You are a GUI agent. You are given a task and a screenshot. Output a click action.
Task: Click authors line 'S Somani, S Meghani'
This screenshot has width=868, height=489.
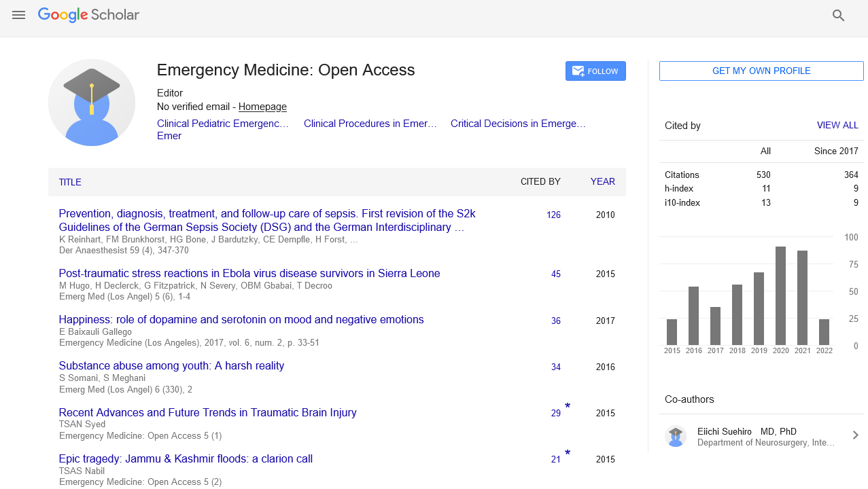click(x=102, y=378)
